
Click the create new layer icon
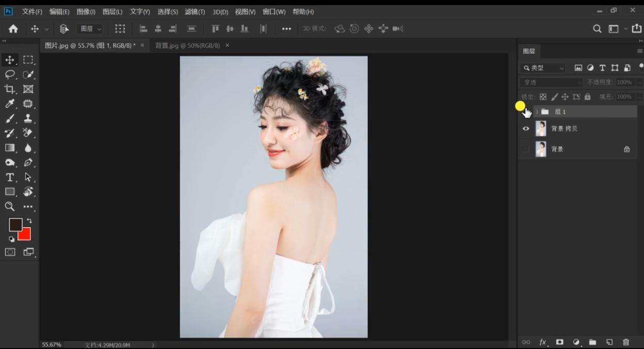click(609, 342)
